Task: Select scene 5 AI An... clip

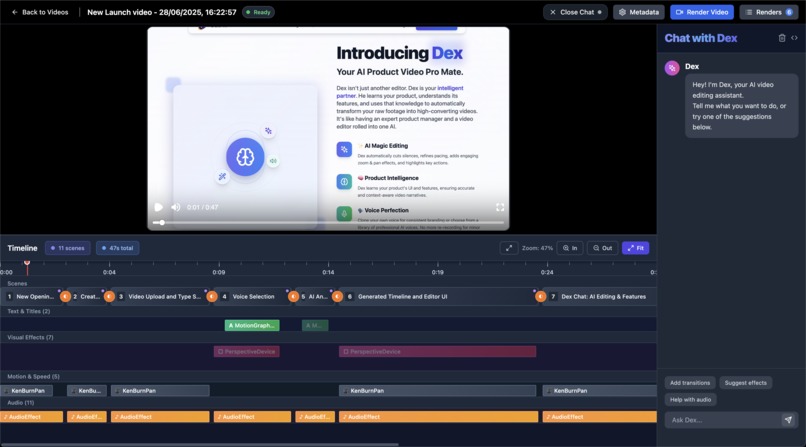Action: pyautogui.click(x=314, y=296)
